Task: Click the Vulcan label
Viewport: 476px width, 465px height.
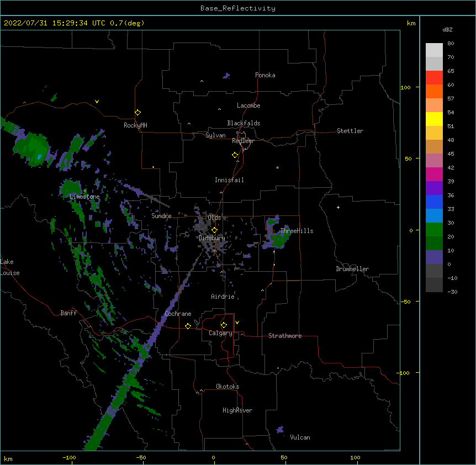Action: 300,437
